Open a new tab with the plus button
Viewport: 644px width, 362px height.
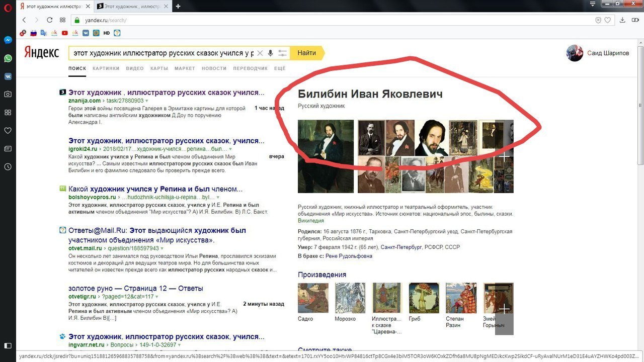pyautogui.click(x=178, y=6)
